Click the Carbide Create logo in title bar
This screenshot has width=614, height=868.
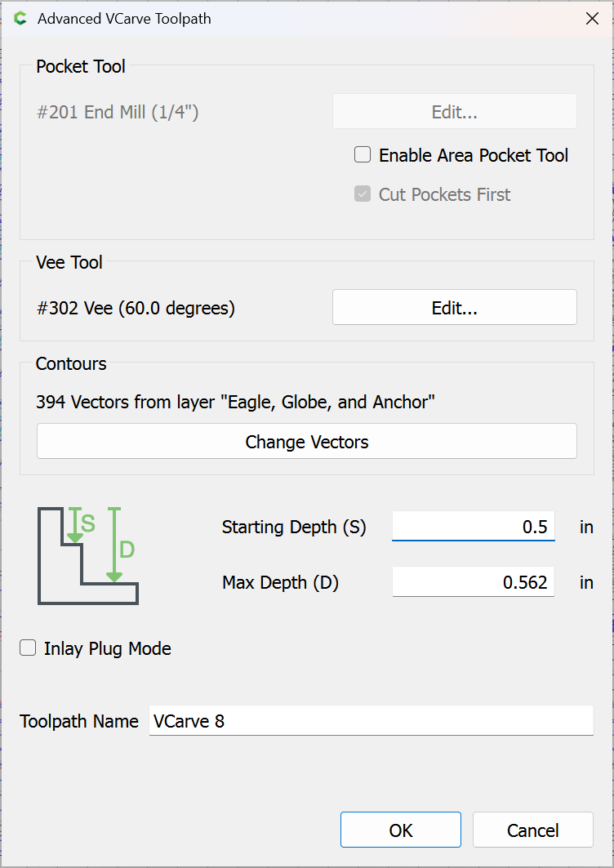coord(20,19)
